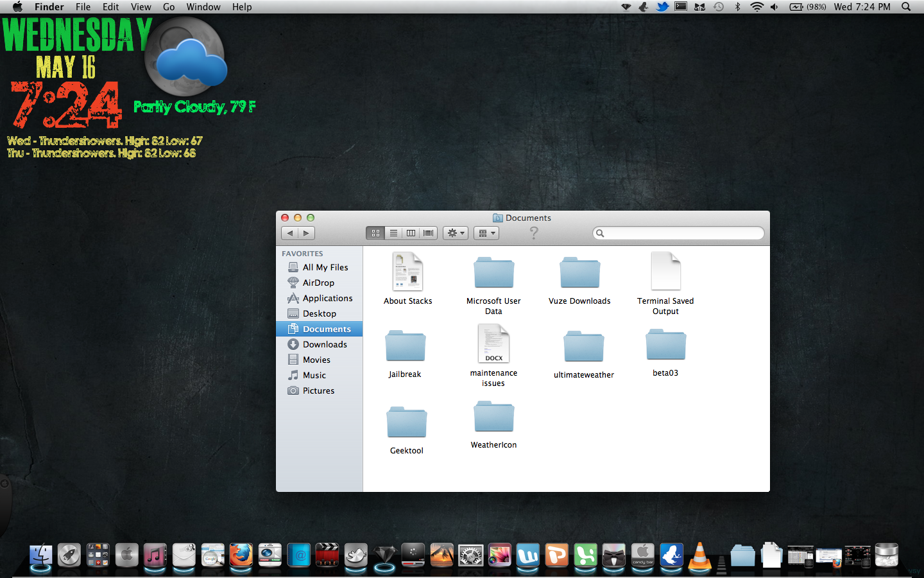Open the clapperboard movie dock app
The image size is (924, 578).
(327, 555)
